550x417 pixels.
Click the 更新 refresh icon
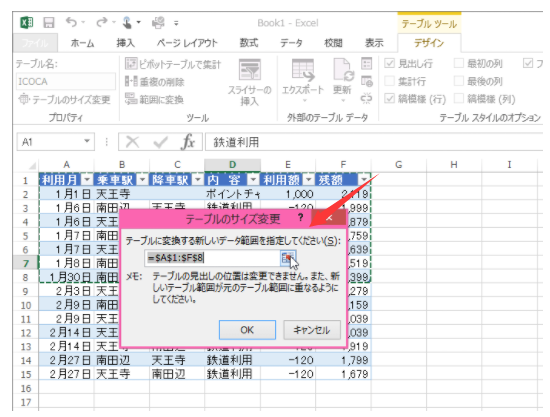[342, 81]
